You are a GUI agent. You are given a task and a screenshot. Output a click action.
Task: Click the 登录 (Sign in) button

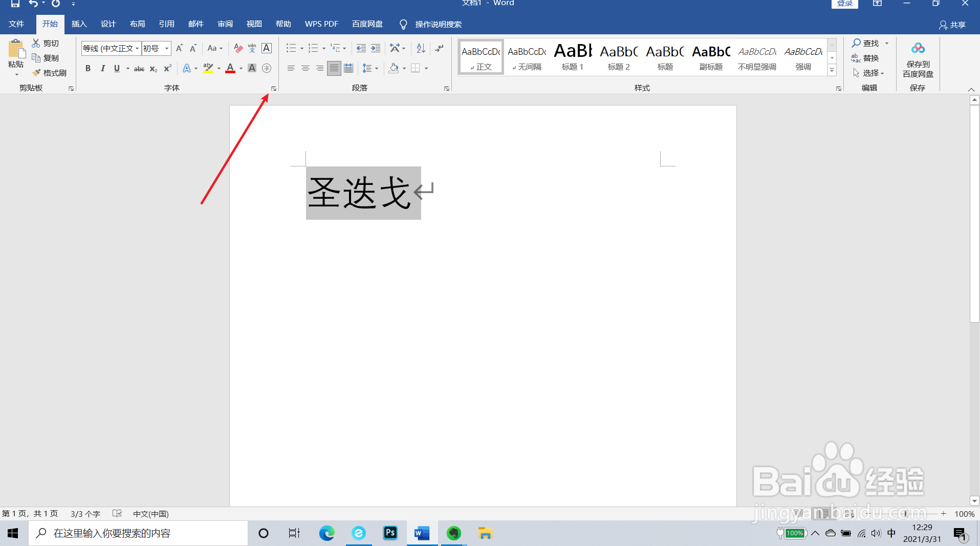click(x=844, y=4)
